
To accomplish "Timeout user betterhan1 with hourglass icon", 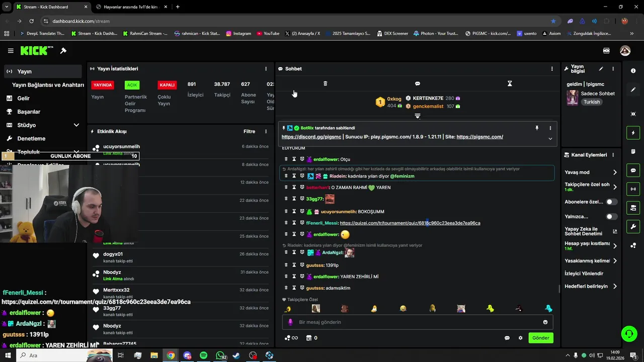I will 294,188.
